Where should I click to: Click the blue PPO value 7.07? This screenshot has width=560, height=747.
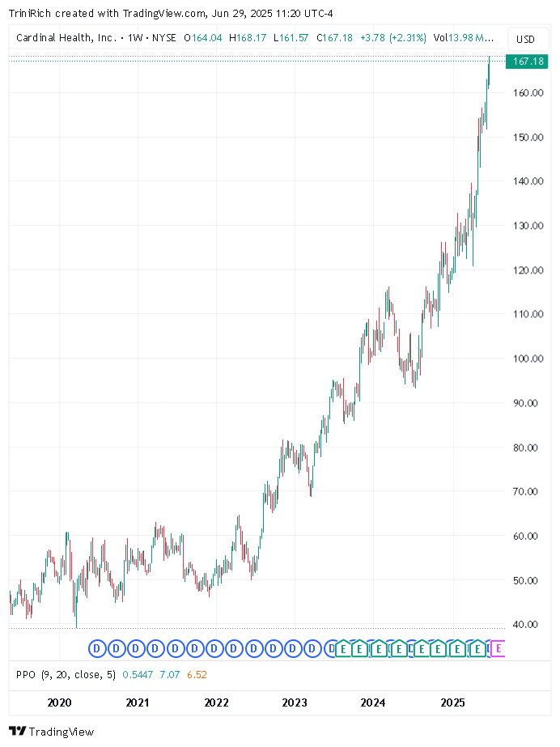pyautogui.click(x=169, y=675)
